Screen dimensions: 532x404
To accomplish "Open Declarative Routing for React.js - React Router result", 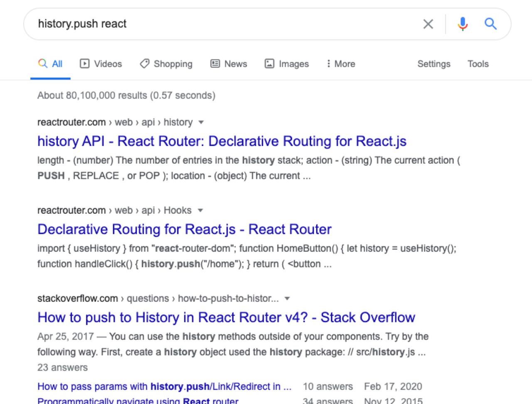I will click(185, 229).
